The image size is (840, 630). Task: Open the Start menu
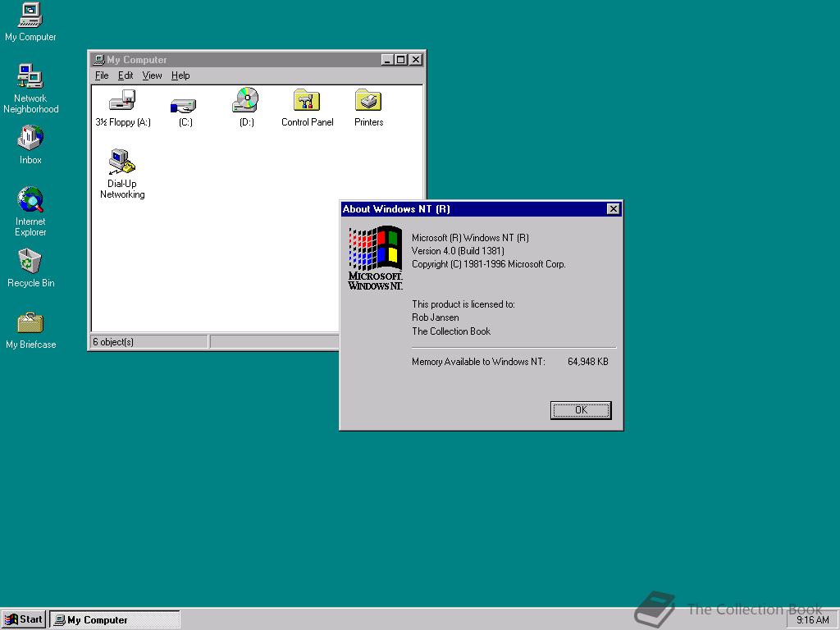pyautogui.click(x=23, y=619)
